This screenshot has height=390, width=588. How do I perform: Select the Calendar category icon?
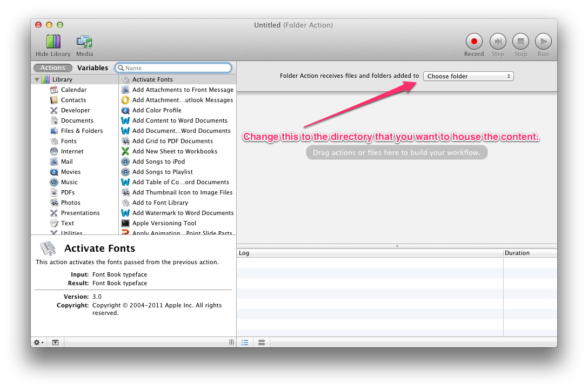pos(54,90)
